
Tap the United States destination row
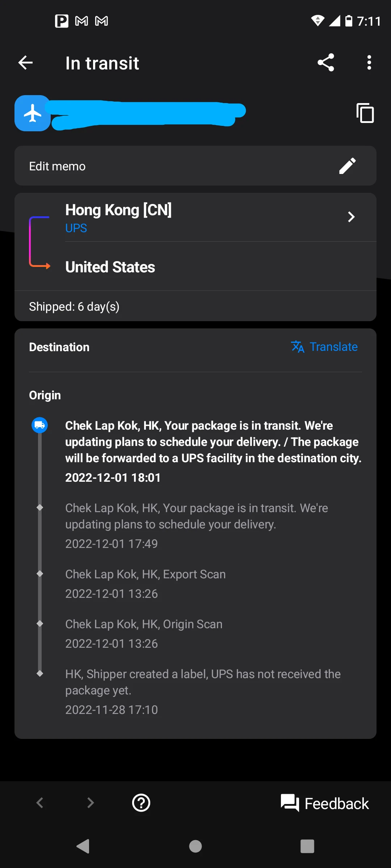(110, 267)
